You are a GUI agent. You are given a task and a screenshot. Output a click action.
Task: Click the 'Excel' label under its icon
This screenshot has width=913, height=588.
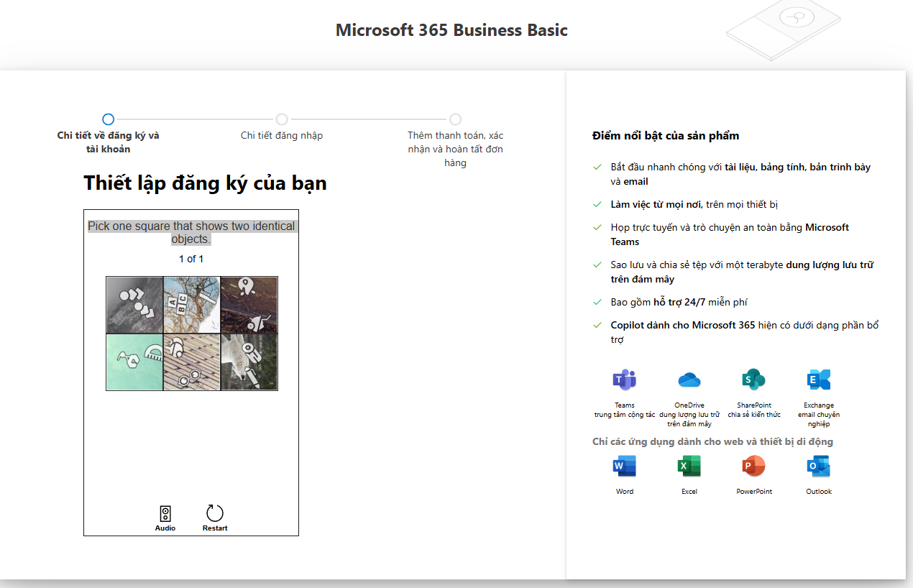click(x=689, y=492)
